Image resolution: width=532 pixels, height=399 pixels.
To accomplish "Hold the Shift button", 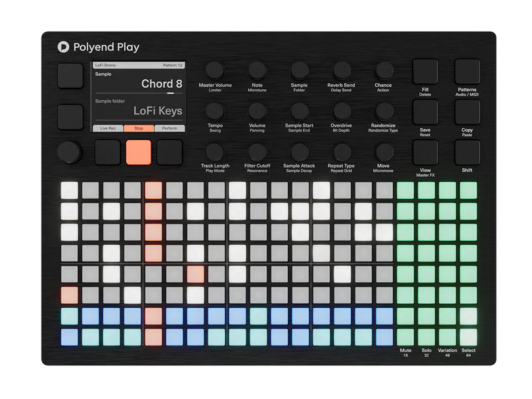I will pos(467,152).
